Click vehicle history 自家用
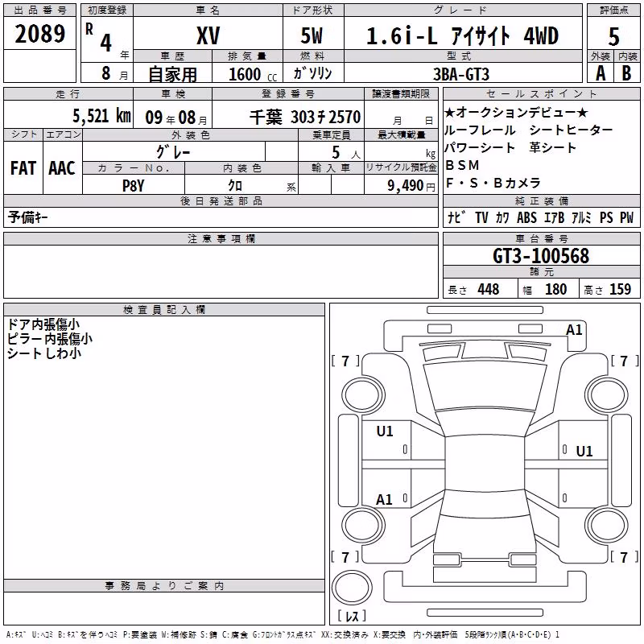The height and width of the screenshot is (644, 644). click(x=172, y=74)
